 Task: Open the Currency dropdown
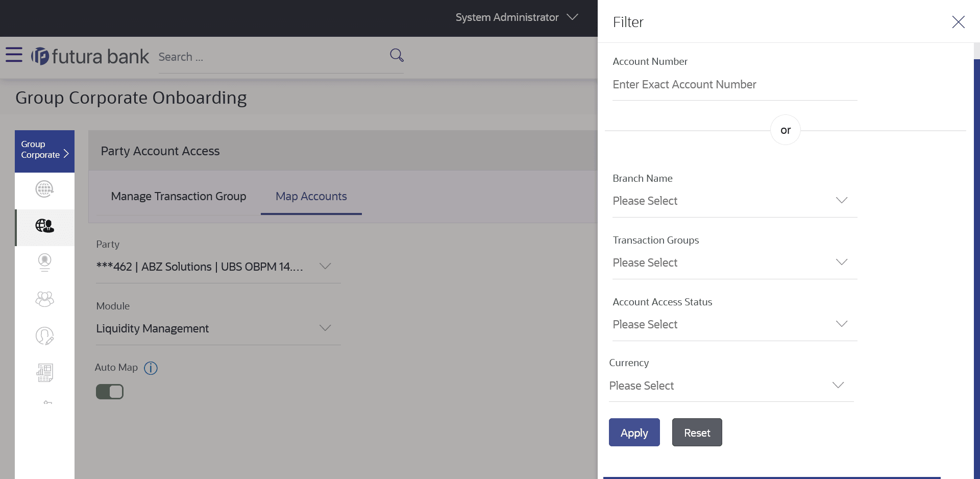731,386
